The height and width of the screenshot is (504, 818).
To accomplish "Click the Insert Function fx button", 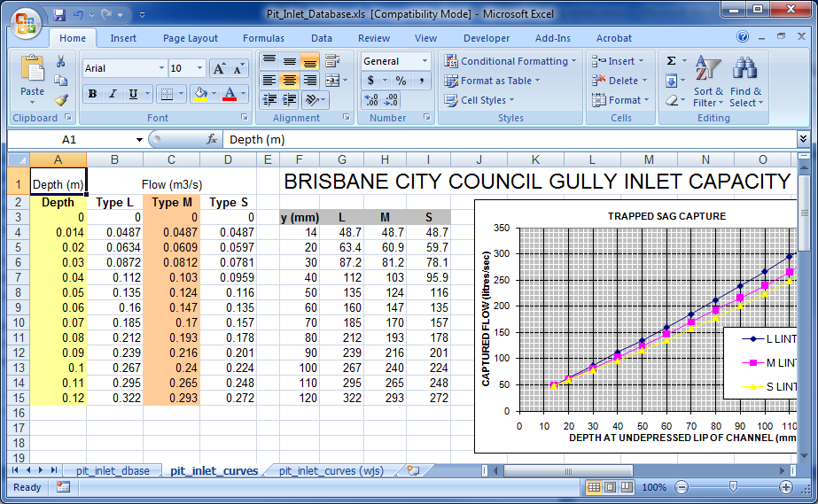I will point(211,139).
